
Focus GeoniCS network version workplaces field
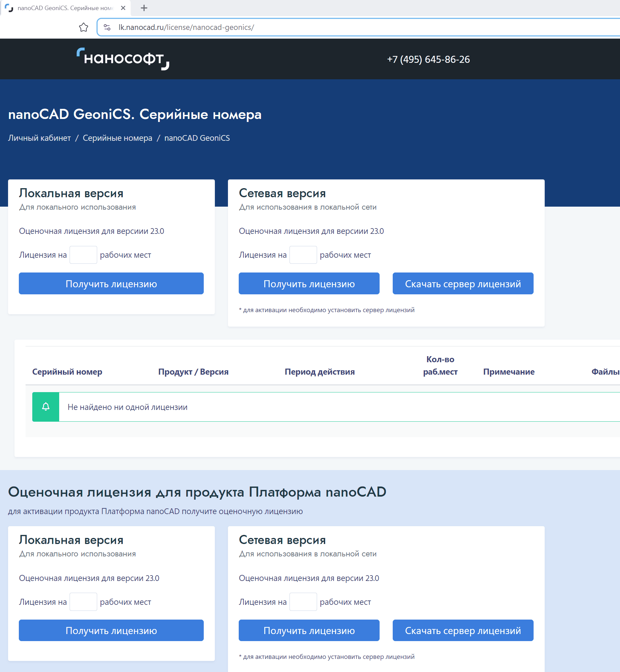pyautogui.click(x=303, y=255)
